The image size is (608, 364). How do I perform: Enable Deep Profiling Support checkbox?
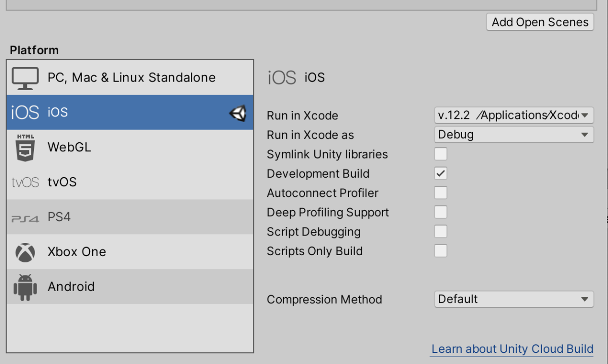pos(441,212)
